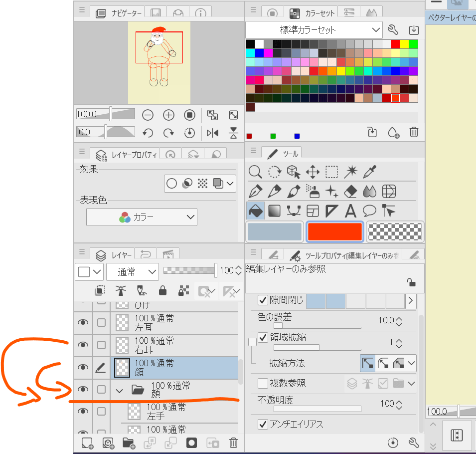This screenshot has height=454, width=476.
Task: Adjust the layer opacity slider
Action: (x=190, y=270)
